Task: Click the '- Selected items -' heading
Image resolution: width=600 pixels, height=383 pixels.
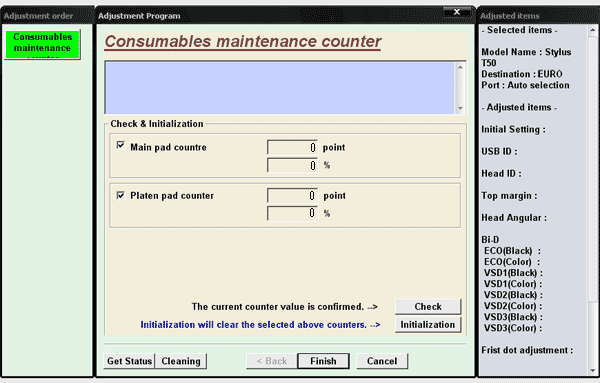Action: click(x=519, y=30)
